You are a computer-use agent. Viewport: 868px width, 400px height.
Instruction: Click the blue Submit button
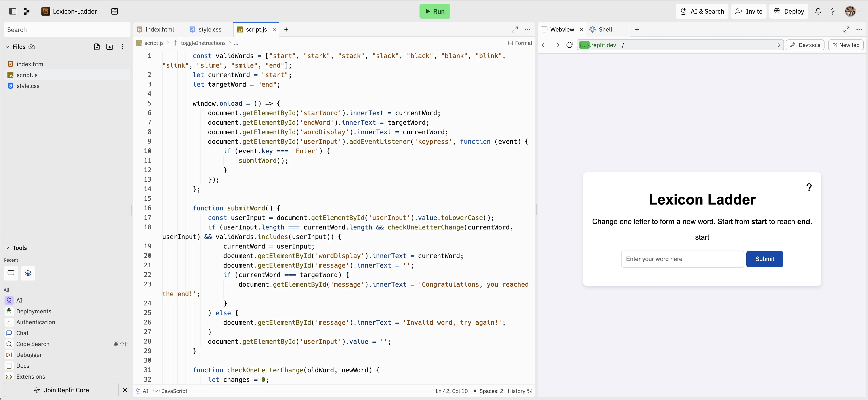pos(764,259)
